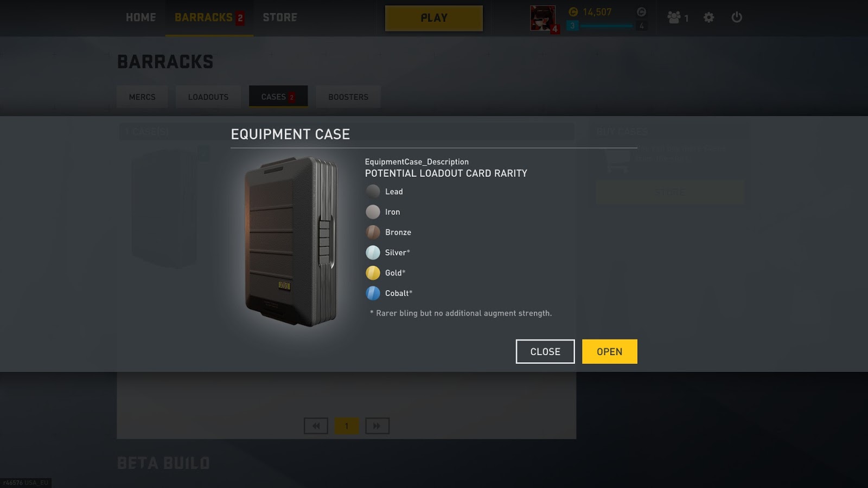This screenshot has height=488, width=868.
Task: Click the power quit icon
Action: coord(737,17)
